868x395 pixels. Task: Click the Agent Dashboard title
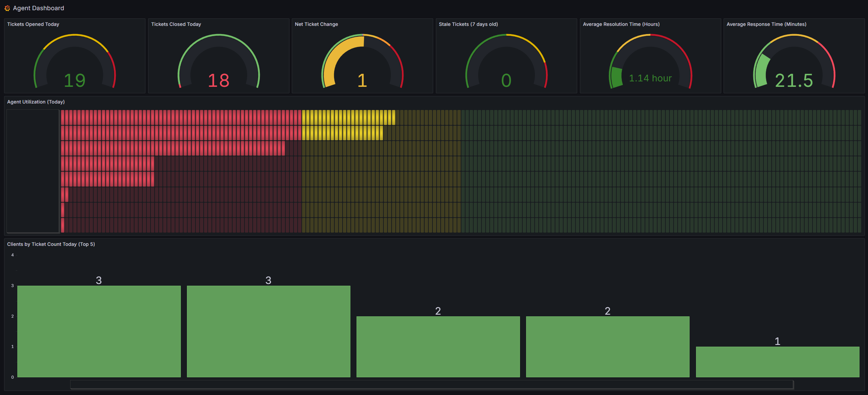tap(38, 8)
